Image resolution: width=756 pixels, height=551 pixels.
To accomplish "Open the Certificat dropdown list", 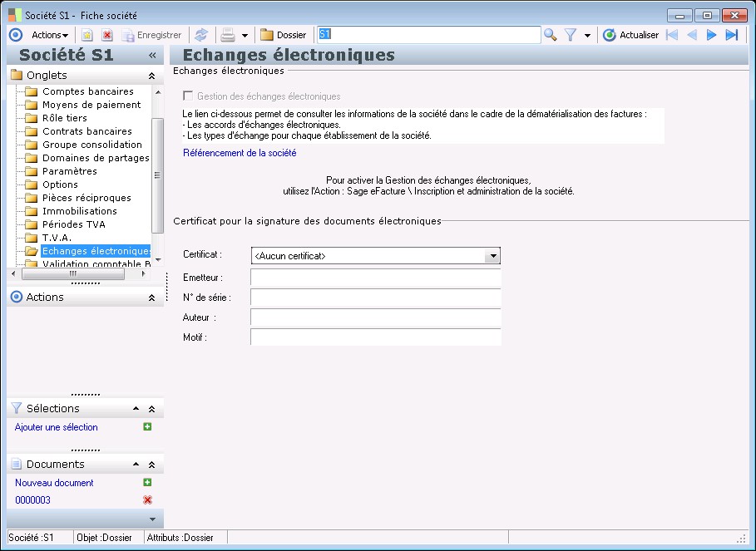I will pyautogui.click(x=493, y=256).
